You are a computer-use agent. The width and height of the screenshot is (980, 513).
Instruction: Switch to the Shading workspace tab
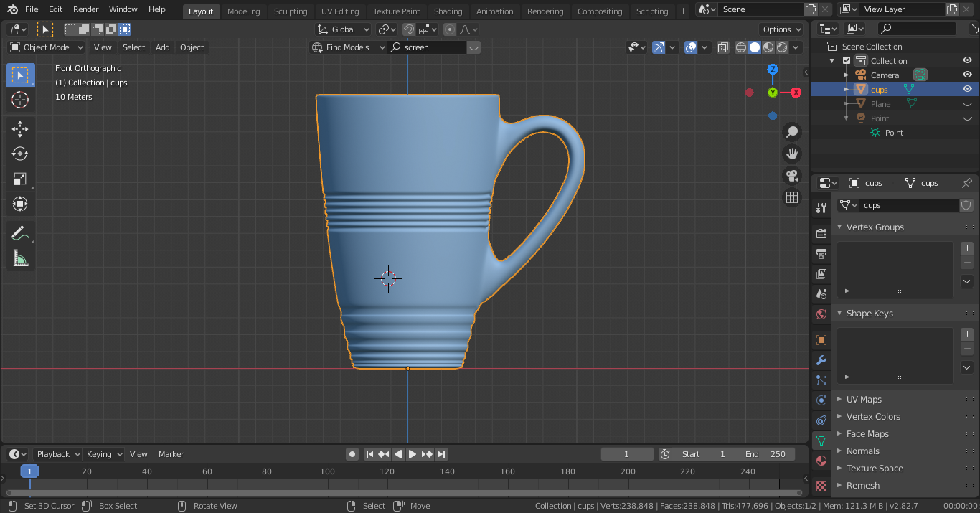(448, 11)
